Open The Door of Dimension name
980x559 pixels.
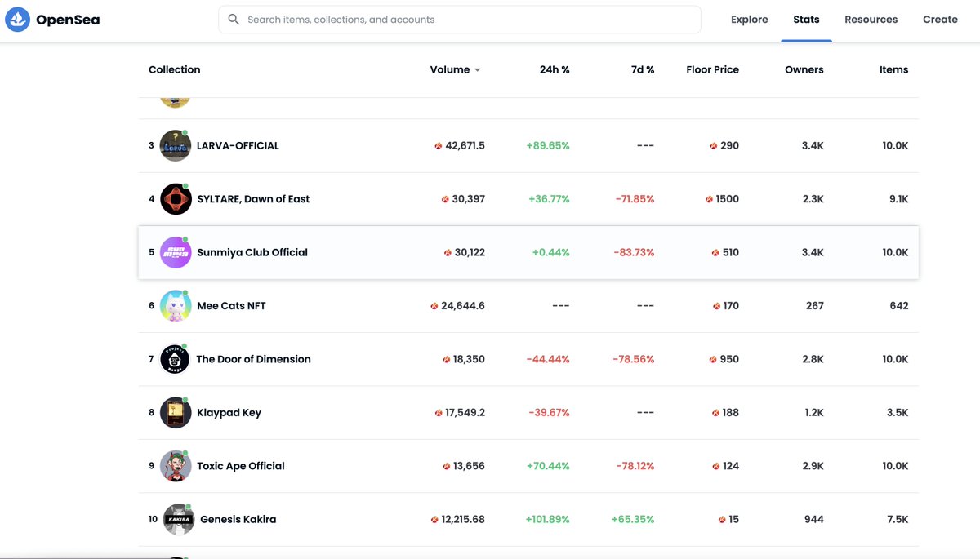253,359
